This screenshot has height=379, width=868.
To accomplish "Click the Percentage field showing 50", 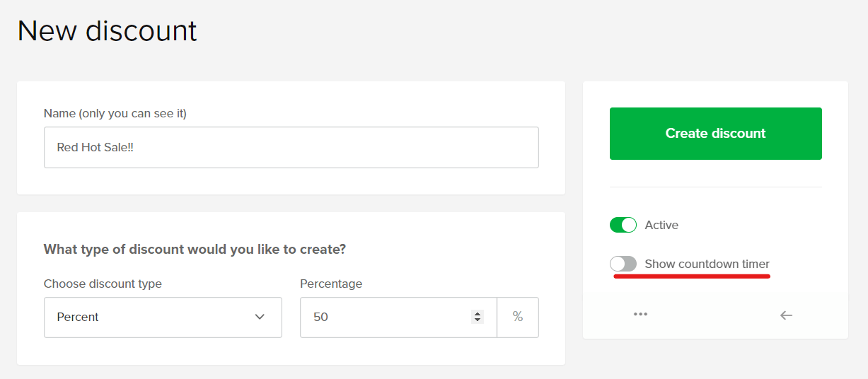I will click(398, 317).
